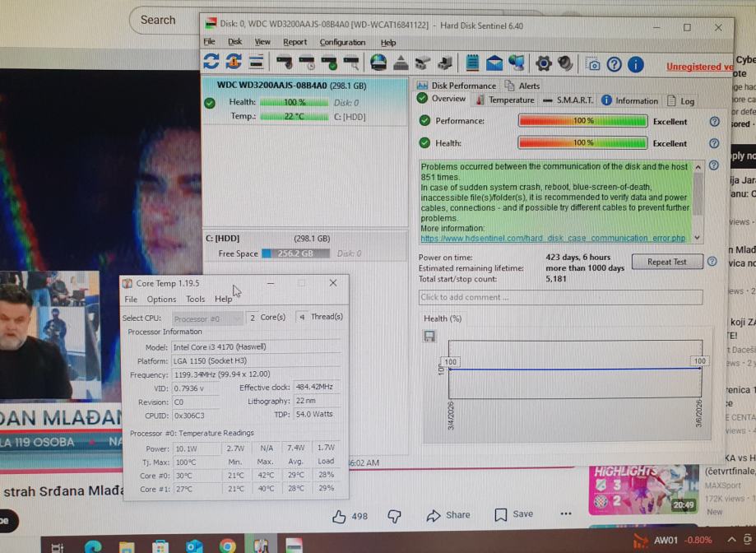Switch to the Alerts tab
The image size is (756, 553).
522,86
